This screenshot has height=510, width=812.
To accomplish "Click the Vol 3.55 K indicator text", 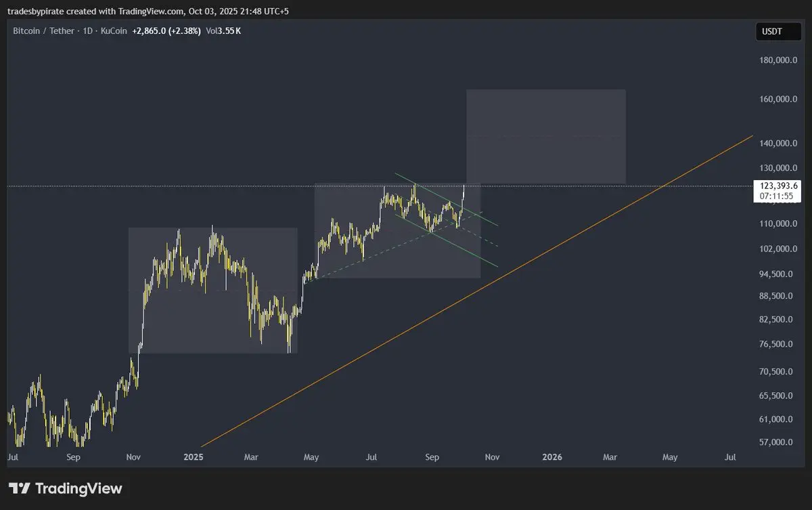I will coord(223,31).
